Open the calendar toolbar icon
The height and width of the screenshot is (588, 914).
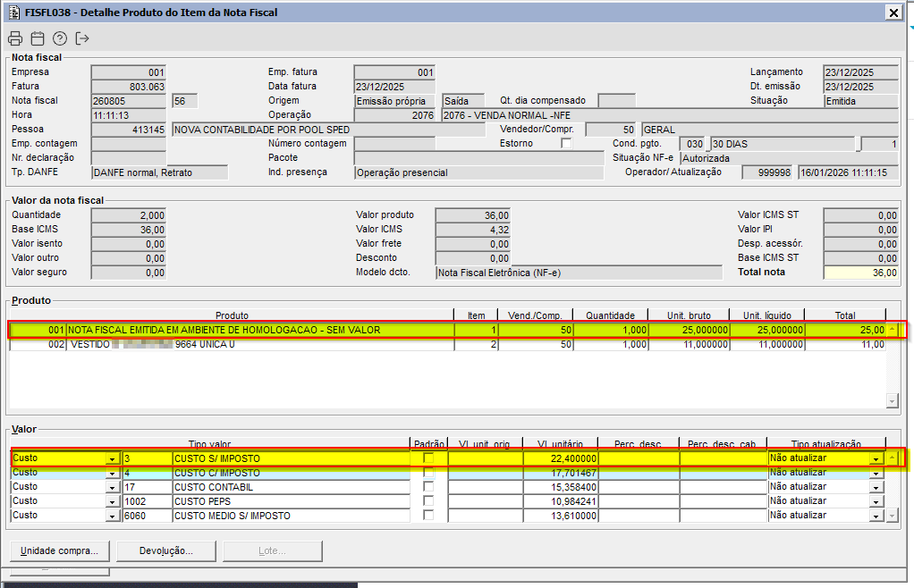point(38,38)
